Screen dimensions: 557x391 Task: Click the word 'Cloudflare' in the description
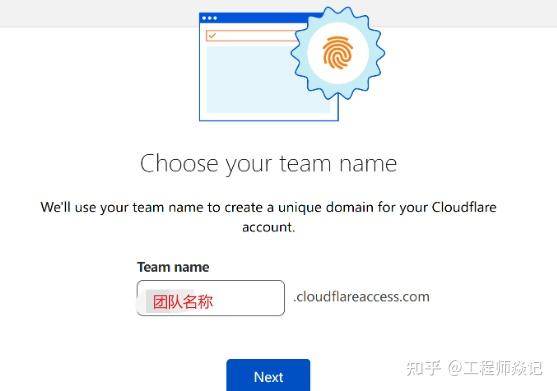464,207
